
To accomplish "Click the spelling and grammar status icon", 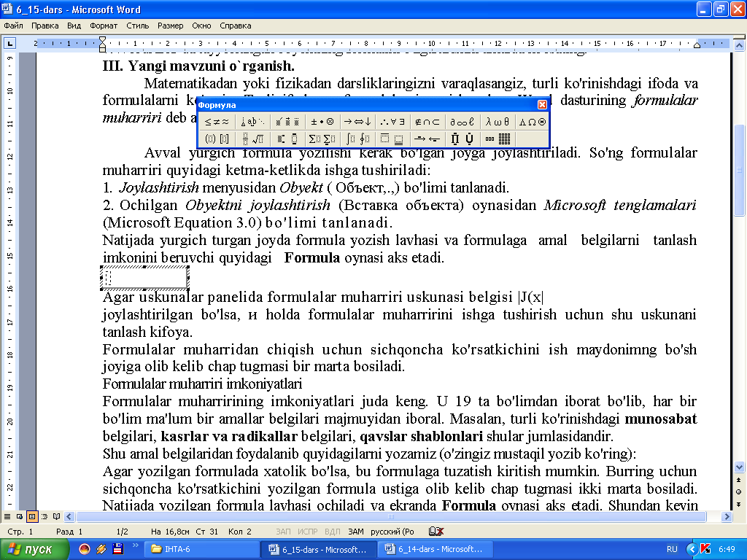I will pos(436,532).
